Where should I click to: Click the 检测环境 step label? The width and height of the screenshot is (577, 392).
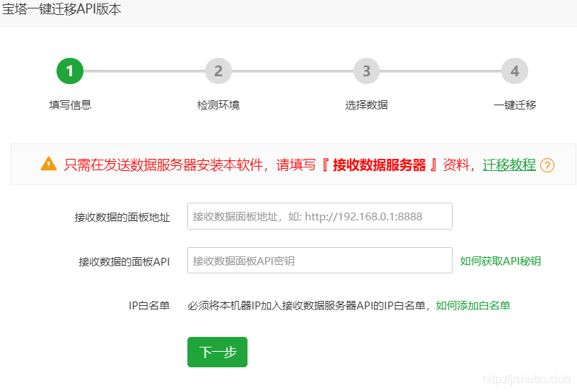tap(218, 105)
